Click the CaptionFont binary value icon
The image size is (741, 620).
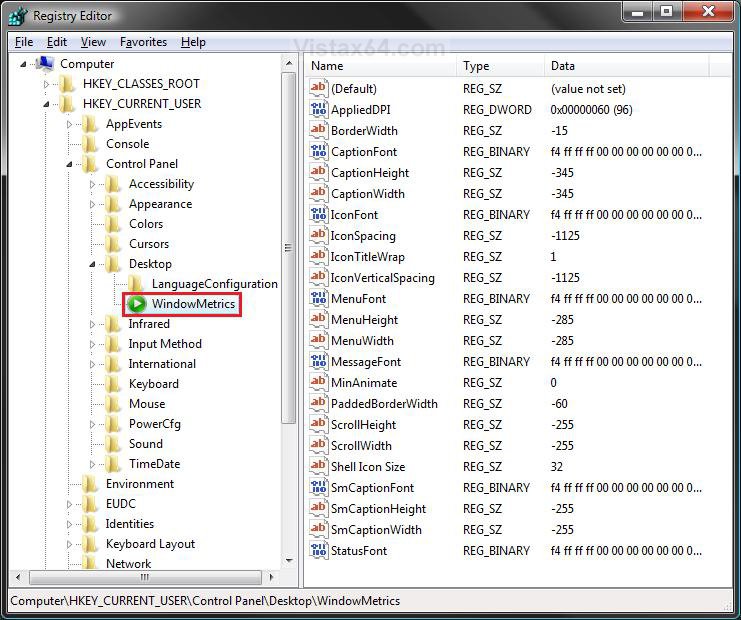click(318, 151)
